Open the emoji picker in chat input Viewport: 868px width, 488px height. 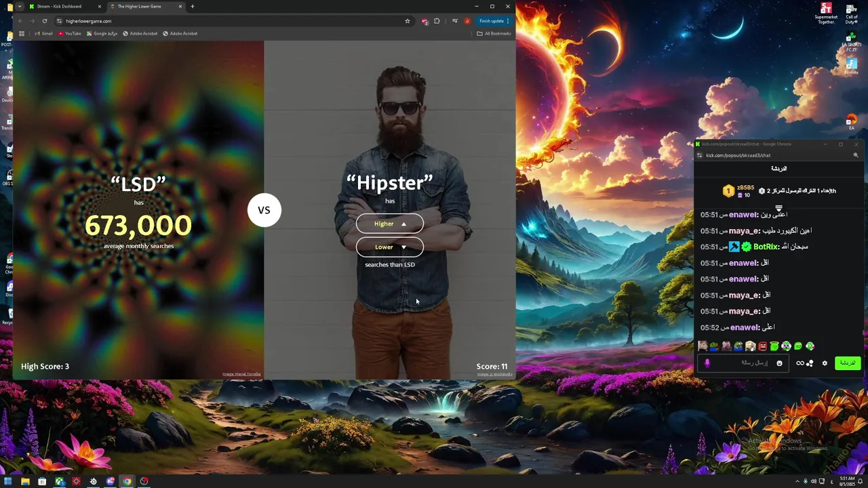[779, 363]
